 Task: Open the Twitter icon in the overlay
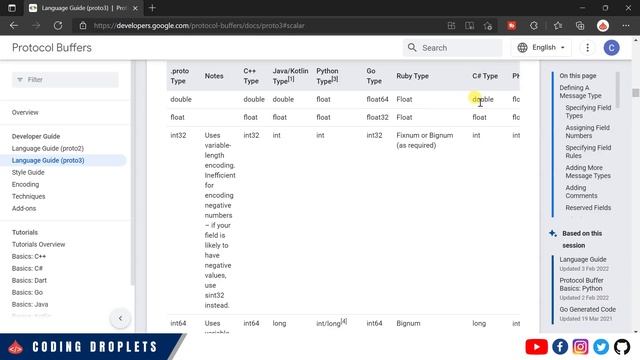click(601, 347)
